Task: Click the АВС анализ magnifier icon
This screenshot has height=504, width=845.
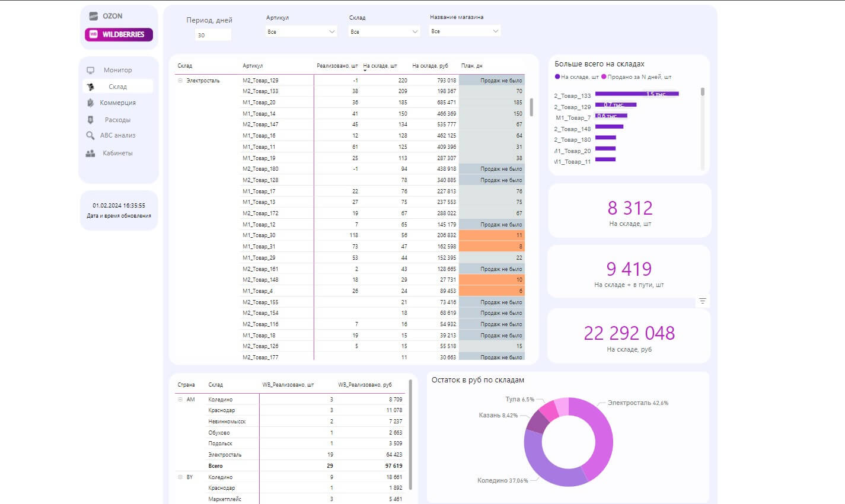Action: 91,135
